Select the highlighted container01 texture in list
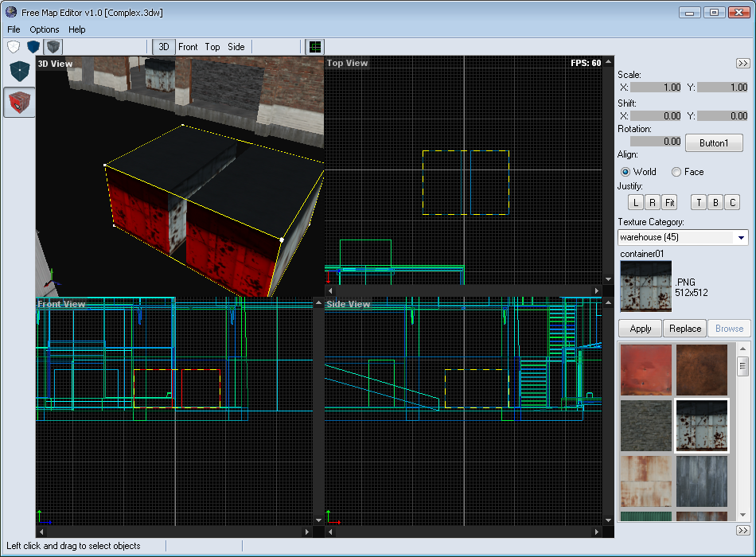Image resolution: width=756 pixels, height=557 pixels. (702, 426)
